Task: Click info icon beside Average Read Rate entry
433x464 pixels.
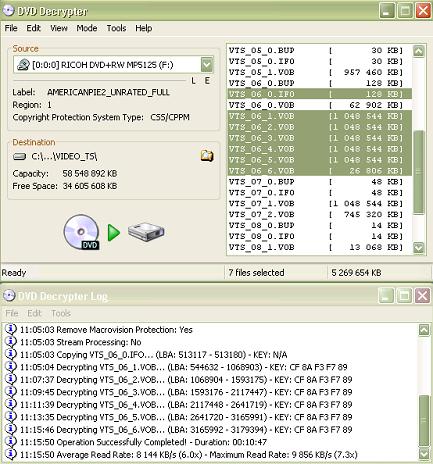Action: pyautogui.click(x=11, y=454)
